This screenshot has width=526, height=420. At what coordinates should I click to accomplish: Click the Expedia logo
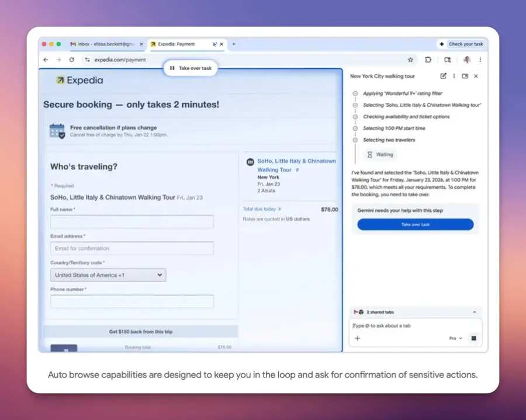click(x=80, y=80)
